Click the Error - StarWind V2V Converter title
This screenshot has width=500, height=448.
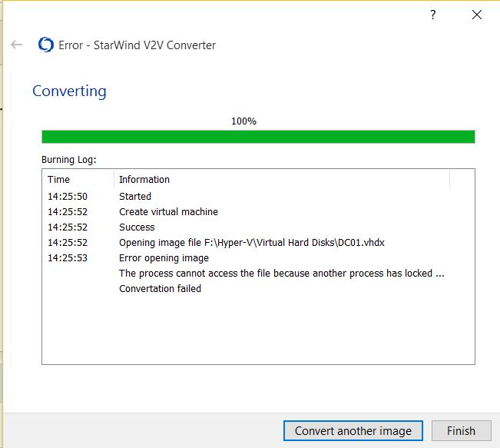(137, 45)
